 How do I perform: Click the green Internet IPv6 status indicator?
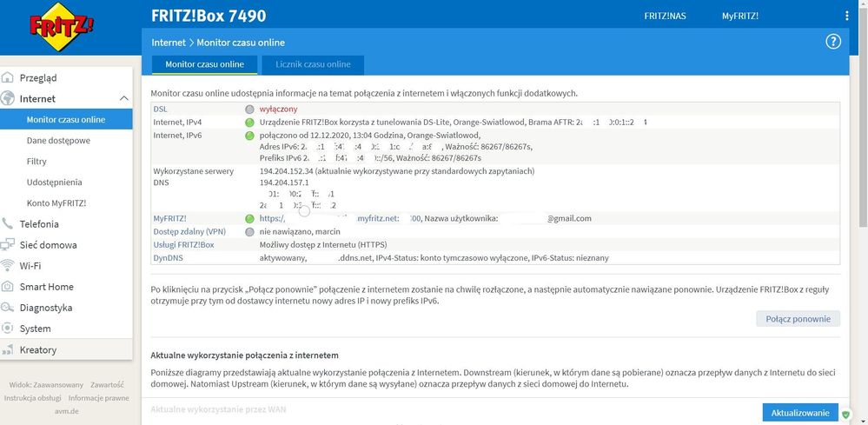click(249, 136)
